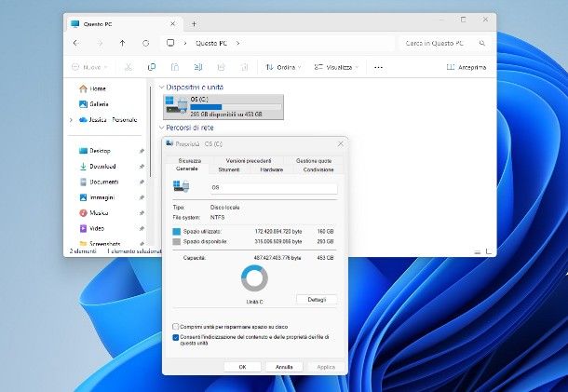Open the Visualizza dropdown
This screenshot has height=392, width=568.
click(x=336, y=67)
